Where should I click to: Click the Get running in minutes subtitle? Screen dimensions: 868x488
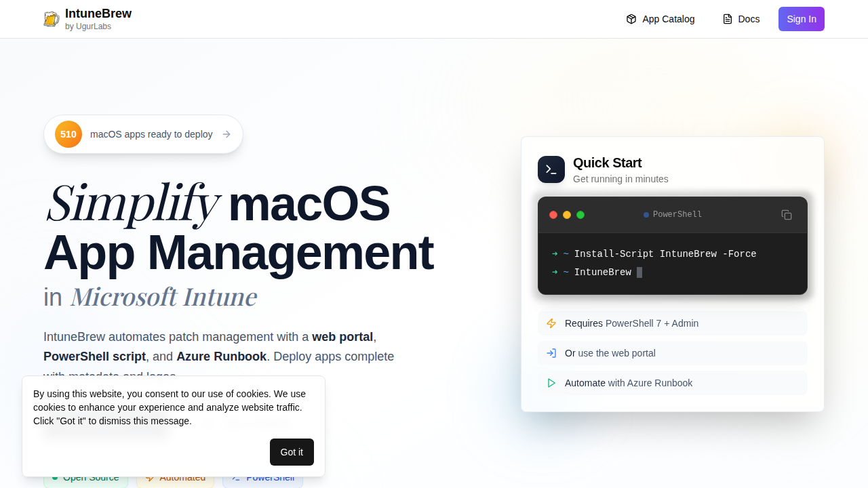click(x=620, y=179)
